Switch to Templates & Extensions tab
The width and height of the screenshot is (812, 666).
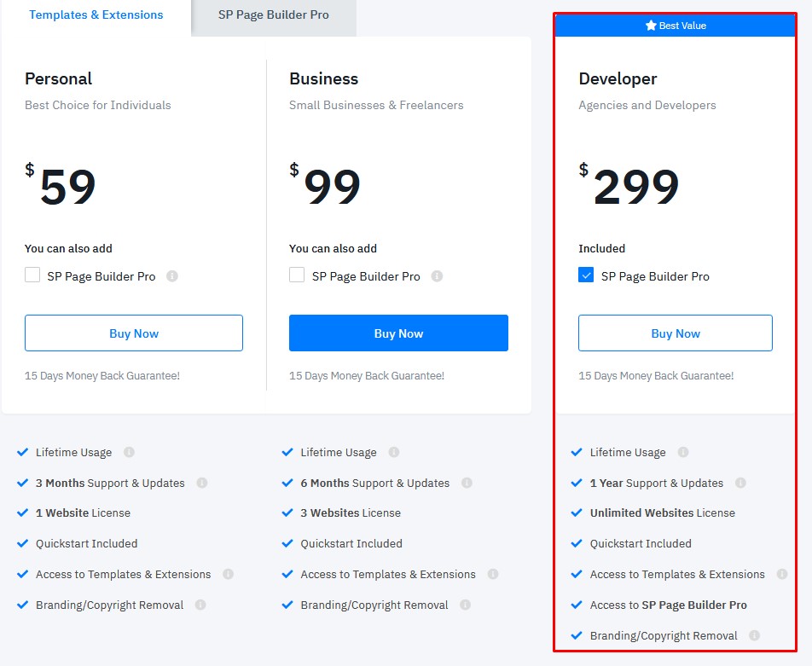click(x=96, y=15)
